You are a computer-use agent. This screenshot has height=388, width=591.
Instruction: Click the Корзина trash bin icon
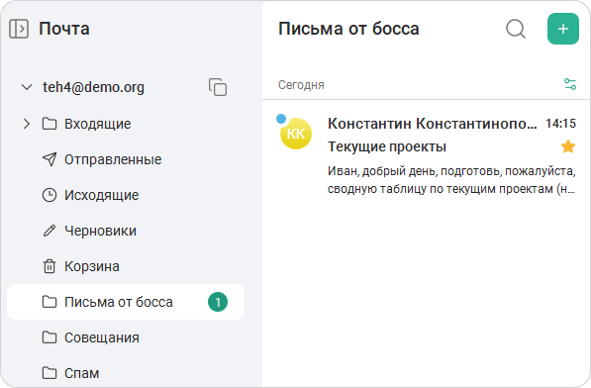(49, 266)
